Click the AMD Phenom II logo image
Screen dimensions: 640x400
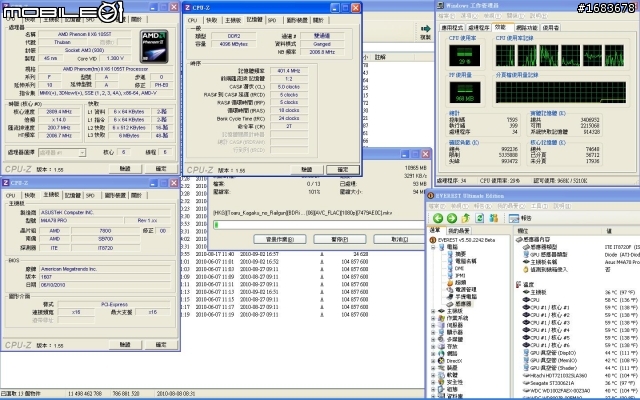(x=154, y=47)
